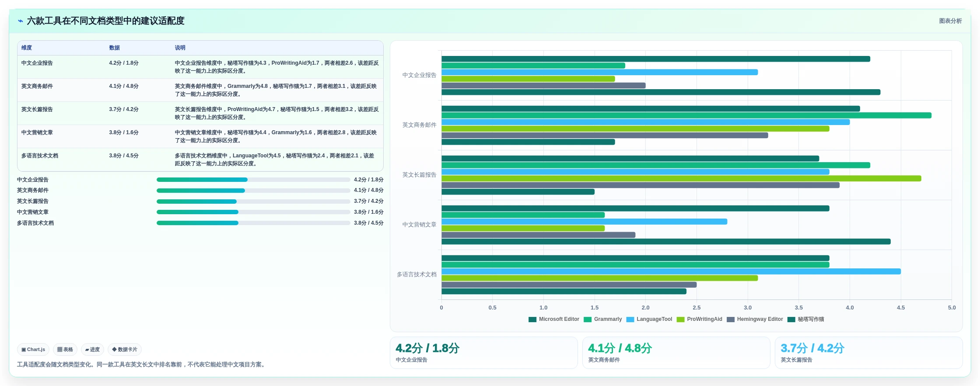Screen dimensions: 980x386
Task: Toggle the Microsoft Editor legend item
Action: coord(554,320)
